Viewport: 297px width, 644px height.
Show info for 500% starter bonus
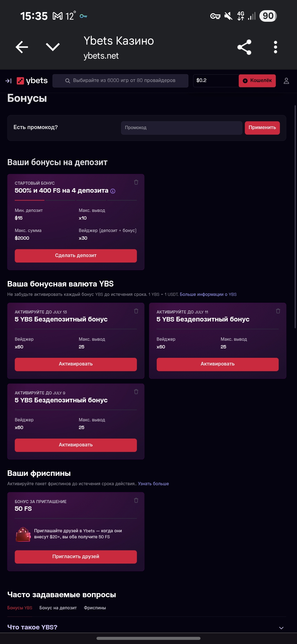click(x=113, y=191)
